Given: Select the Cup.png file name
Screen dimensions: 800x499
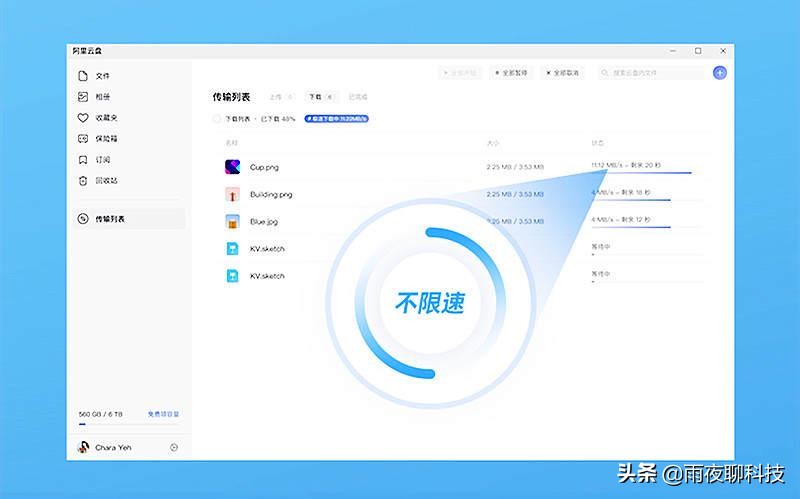Looking at the screenshot, I should 264,167.
